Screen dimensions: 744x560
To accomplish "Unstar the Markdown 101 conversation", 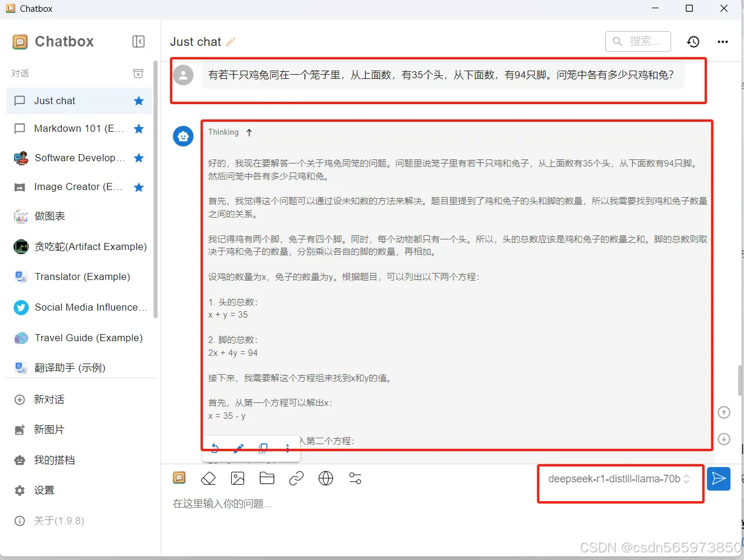I will coord(139,129).
